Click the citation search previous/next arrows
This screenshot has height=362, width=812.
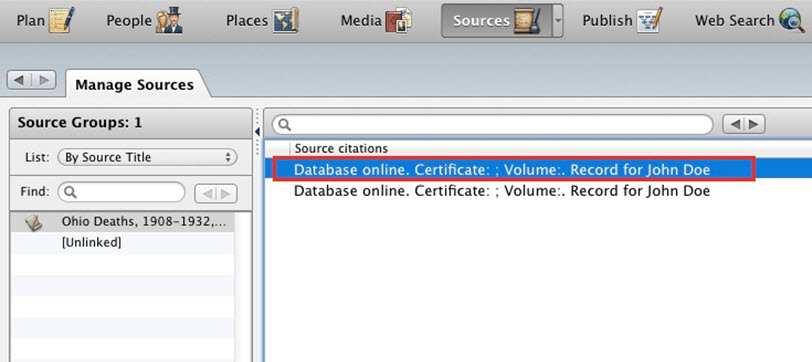click(x=744, y=124)
